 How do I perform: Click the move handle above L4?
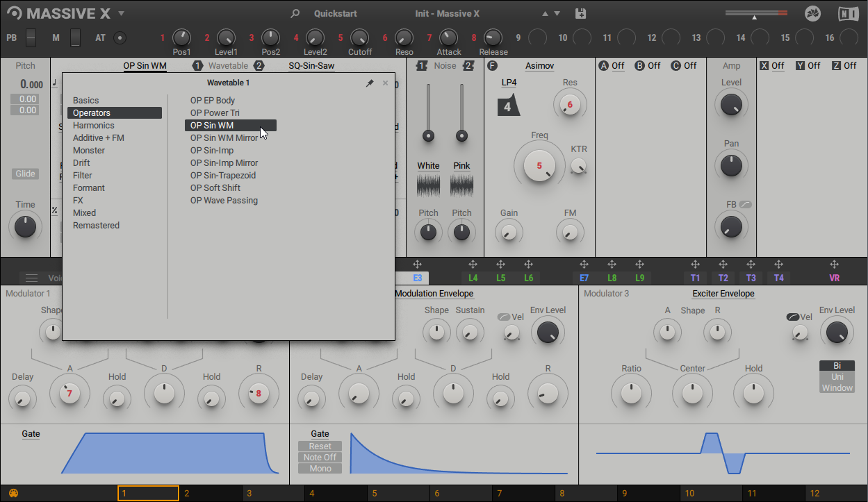(473, 265)
